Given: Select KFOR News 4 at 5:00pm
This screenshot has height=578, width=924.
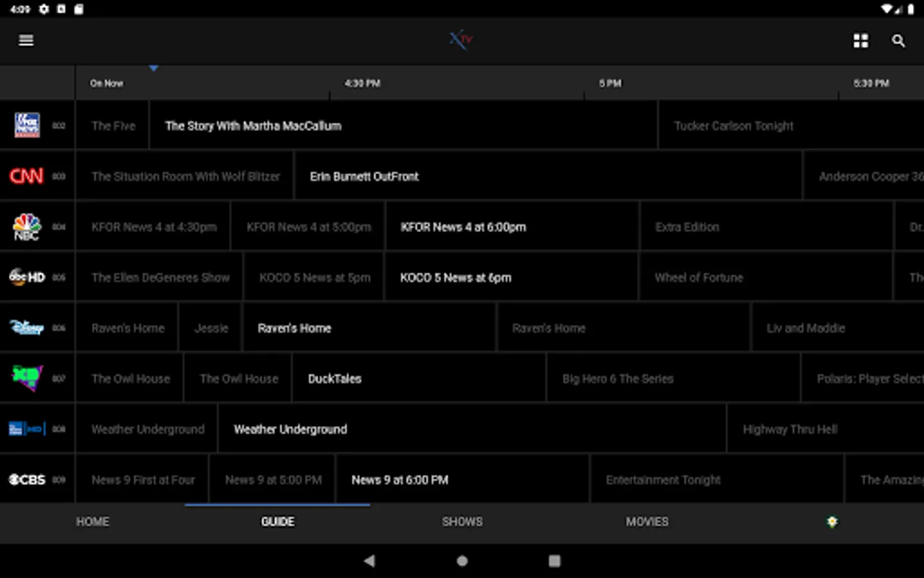Looking at the screenshot, I should (308, 227).
